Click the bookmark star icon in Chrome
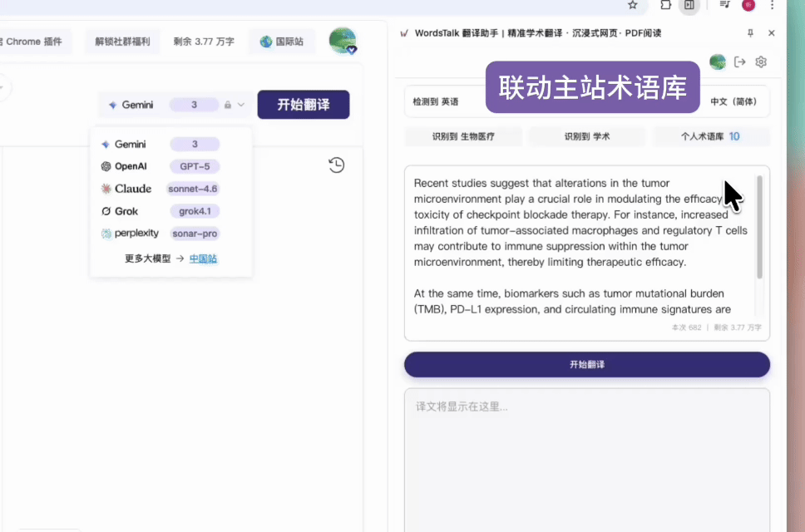Image resolution: width=805 pixels, height=532 pixels. click(x=633, y=5)
